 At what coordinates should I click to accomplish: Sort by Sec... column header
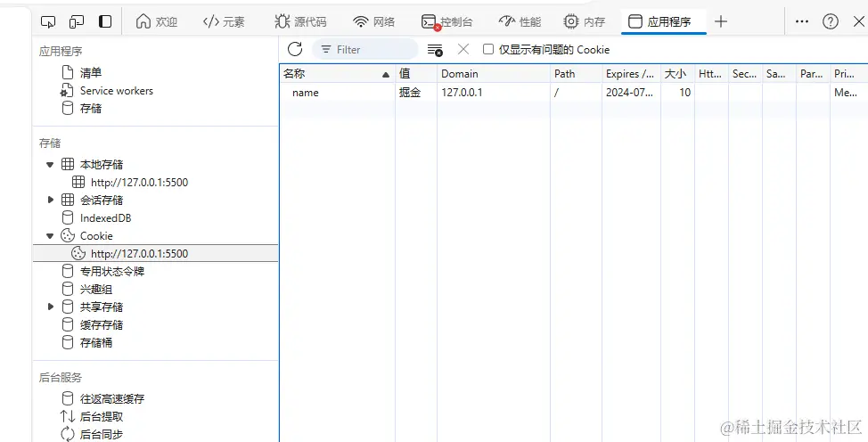[745, 74]
